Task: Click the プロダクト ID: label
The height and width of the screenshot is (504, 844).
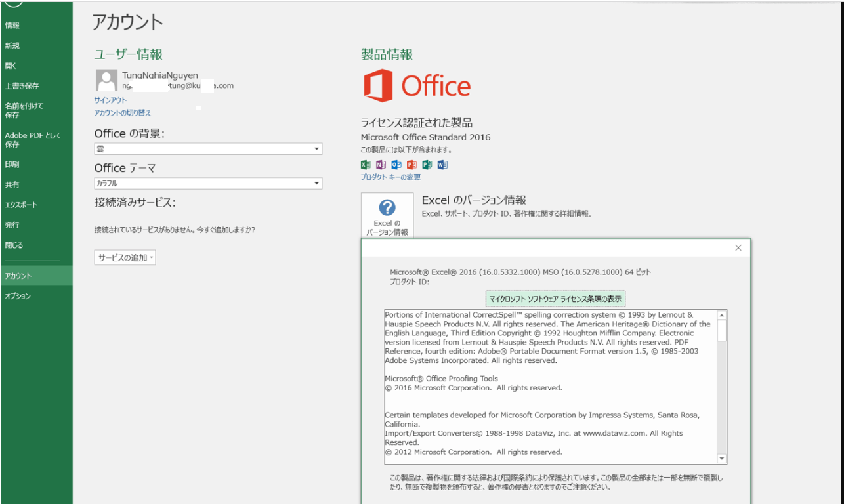Action: click(410, 282)
